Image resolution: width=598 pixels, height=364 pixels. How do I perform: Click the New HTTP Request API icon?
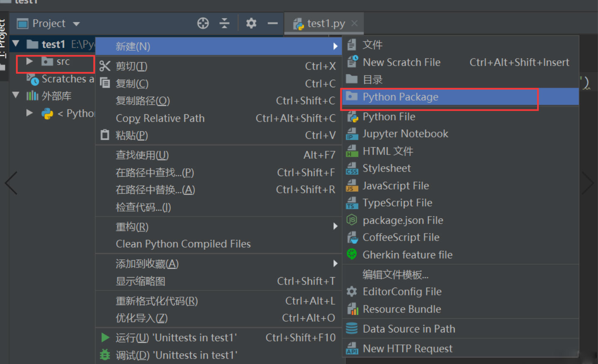pyautogui.click(x=352, y=348)
